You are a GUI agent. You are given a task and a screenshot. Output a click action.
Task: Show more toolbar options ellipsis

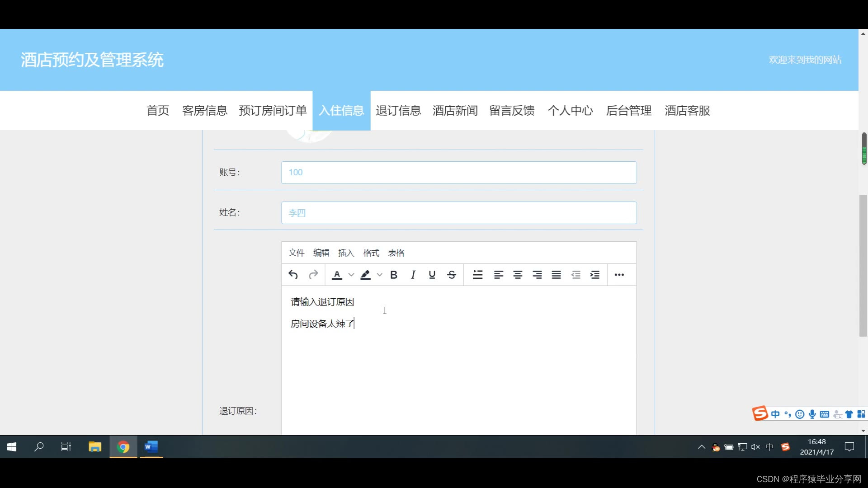619,275
